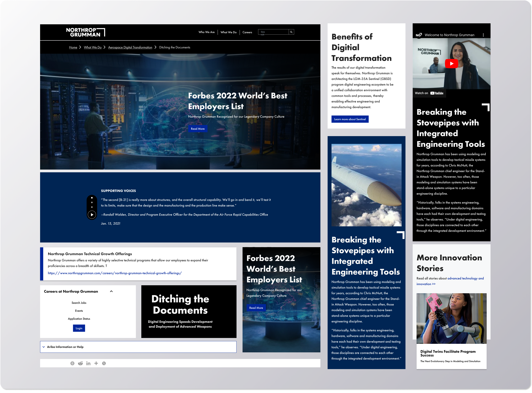Share page on X
The height and width of the screenshot is (393, 532).
pos(104,363)
